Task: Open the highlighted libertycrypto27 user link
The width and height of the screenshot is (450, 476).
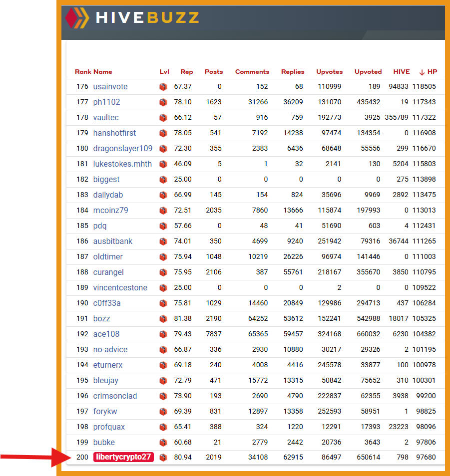Action: pos(123,457)
